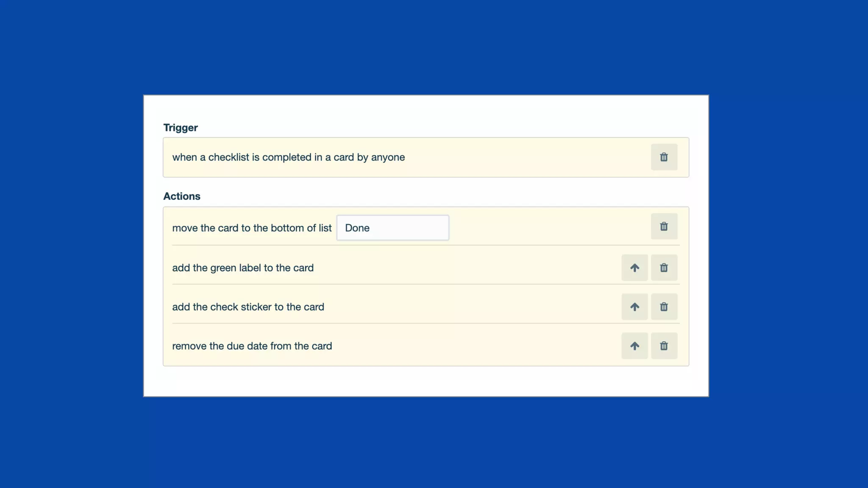
Task: Click the Done list name field
Action: click(x=392, y=228)
